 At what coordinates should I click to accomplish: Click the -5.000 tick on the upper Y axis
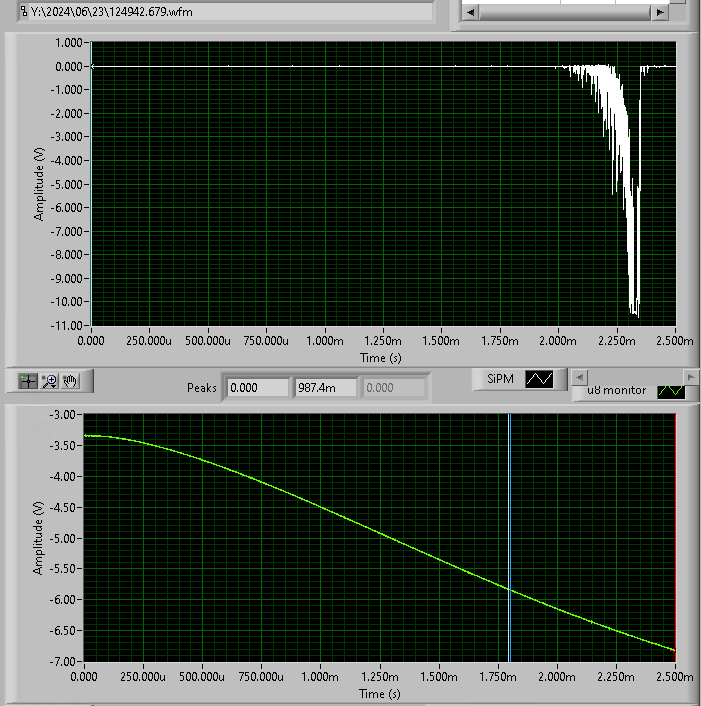pyautogui.click(x=67, y=185)
